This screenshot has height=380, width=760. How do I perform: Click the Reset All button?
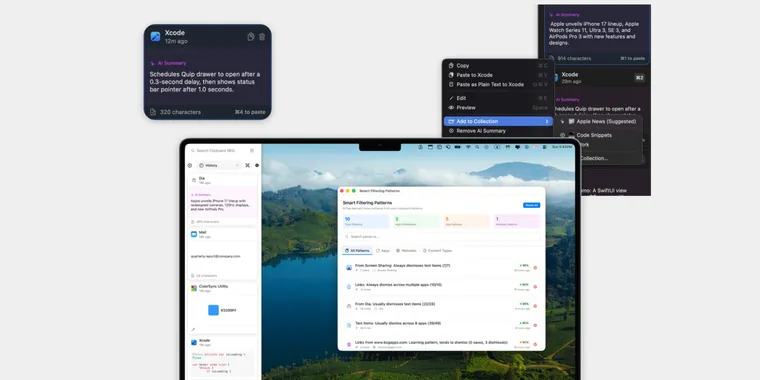[532, 205]
